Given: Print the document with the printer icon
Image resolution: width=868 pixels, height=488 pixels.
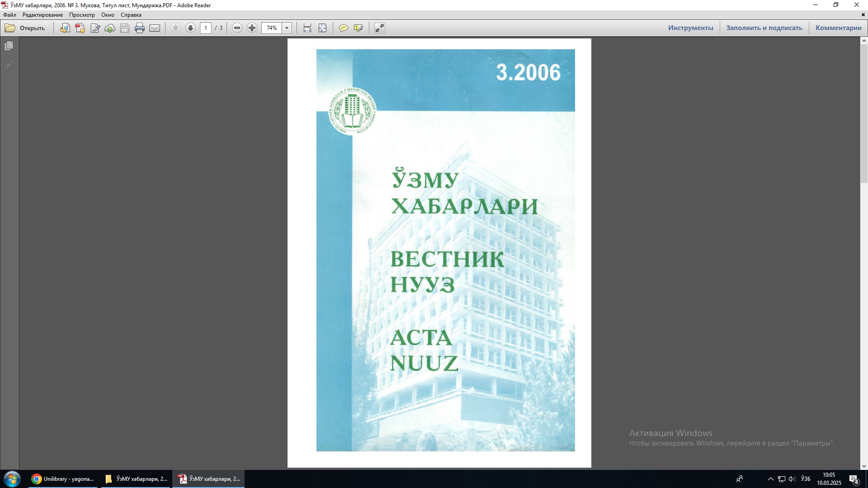Looking at the screenshot, I should [140, 28].
